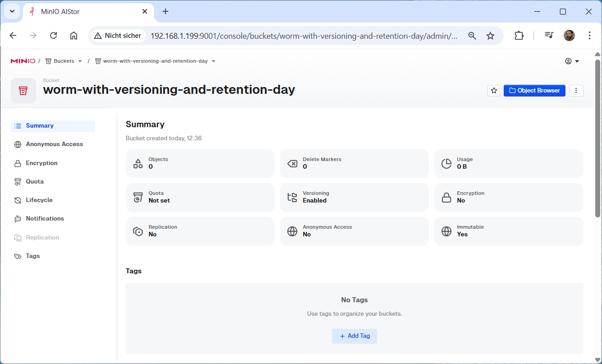Open the Tags sidebar item
Screen dimensions: 602x364
pos(33,256)
